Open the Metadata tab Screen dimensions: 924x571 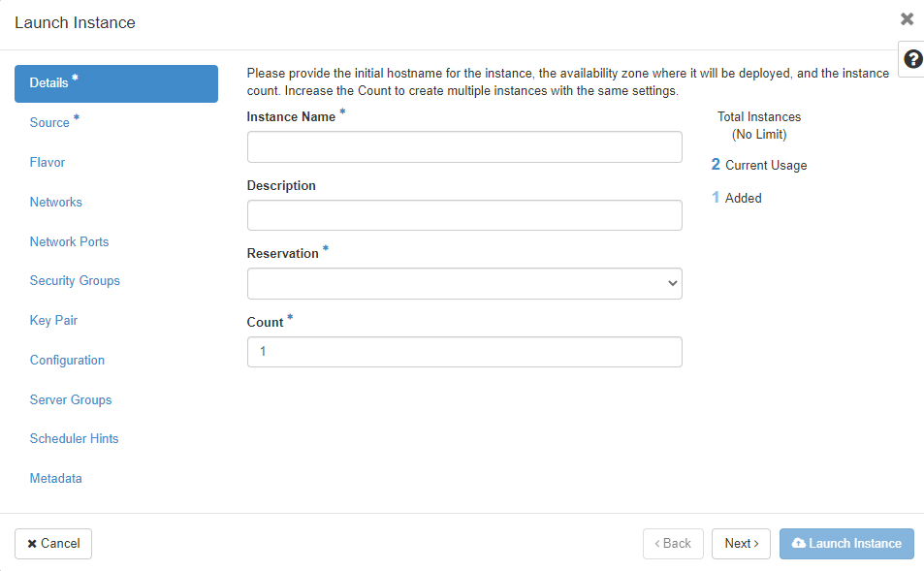(55, 479)
